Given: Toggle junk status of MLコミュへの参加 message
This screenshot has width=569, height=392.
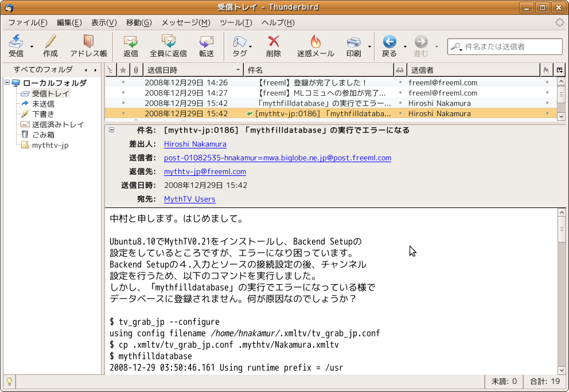Looking at the screenshot, I should tap(547, 93).
